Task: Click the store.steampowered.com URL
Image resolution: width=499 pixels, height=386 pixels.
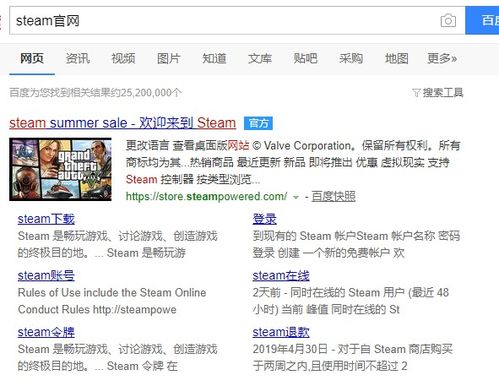Action: [x=206, y=196]
